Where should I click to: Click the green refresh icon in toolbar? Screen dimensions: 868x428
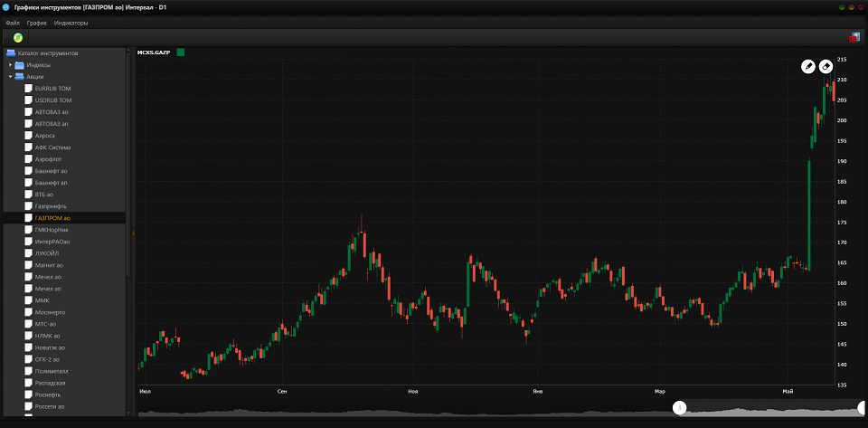(x=18, y=37)
